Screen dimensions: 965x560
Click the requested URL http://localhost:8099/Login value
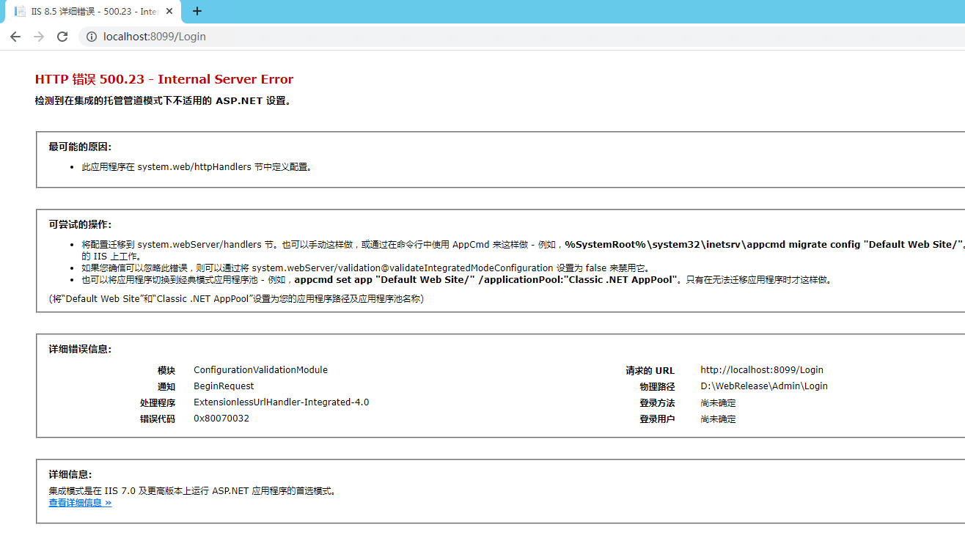click(761, 370)
